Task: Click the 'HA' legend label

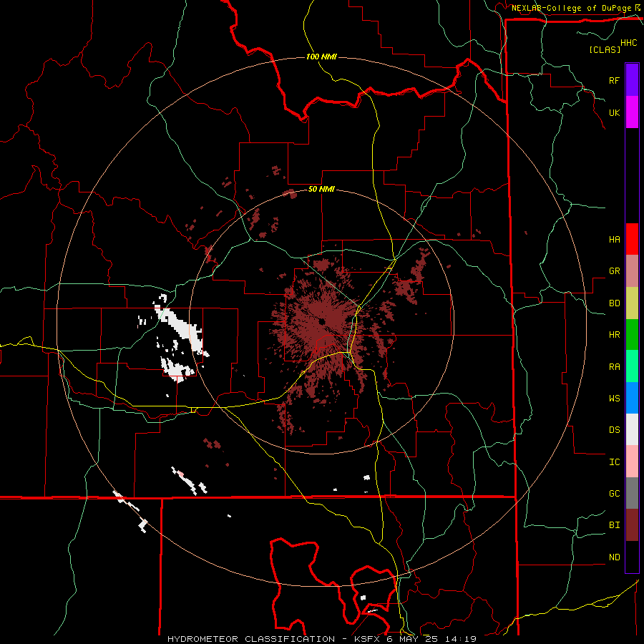Action: pyautogui.click(x=614, y=240)
